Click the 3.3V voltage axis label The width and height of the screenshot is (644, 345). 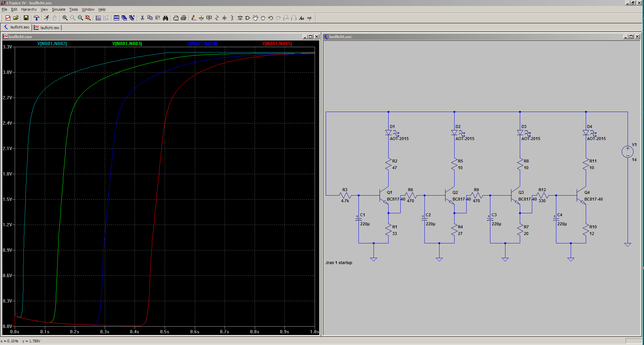point(7,47)
